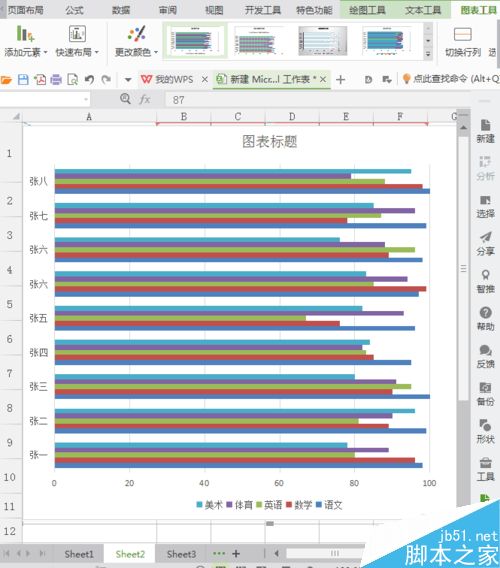The image size is (500, 568).
Task: Select fourth chart style thumbnail
Action: click(387, 40)
